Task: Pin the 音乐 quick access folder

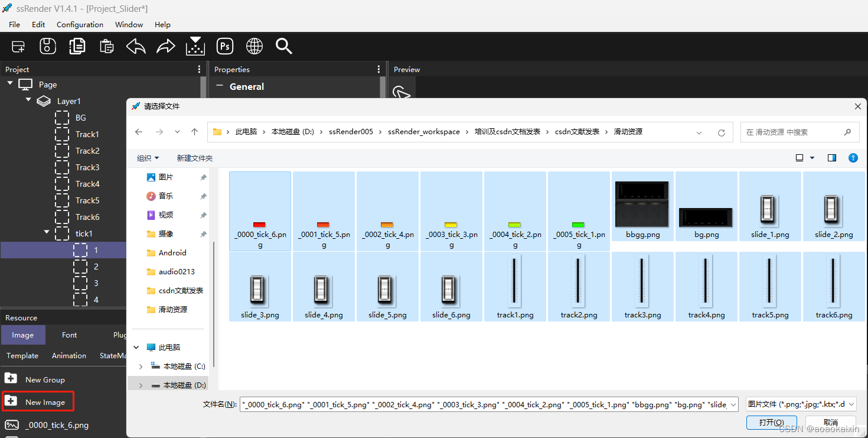Action: [203, 195]
